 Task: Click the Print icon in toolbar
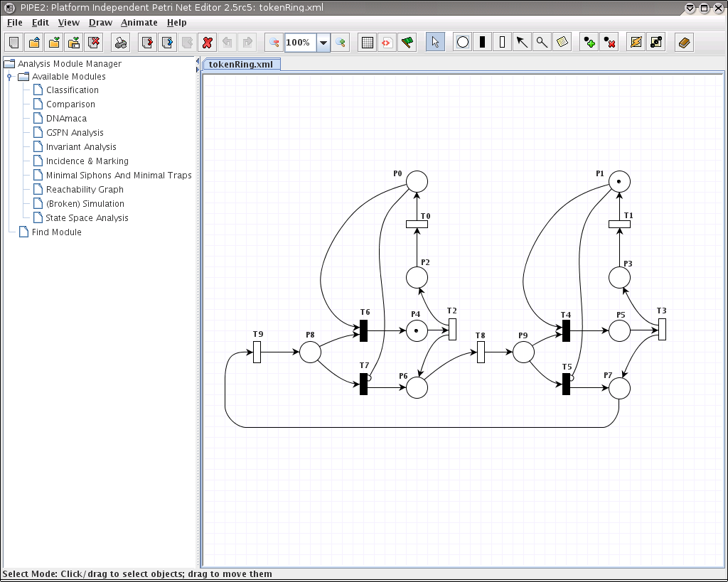coord(121,43)
